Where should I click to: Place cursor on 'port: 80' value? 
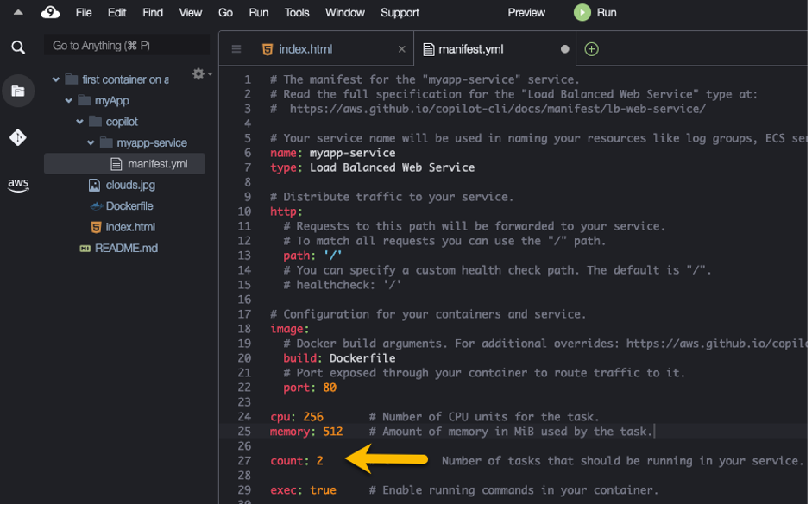(x=330, y=388)
